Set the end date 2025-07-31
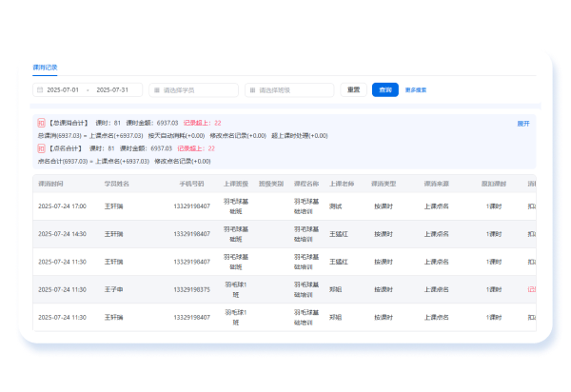Screen dimensions: 571x392 tap(112, 89)
